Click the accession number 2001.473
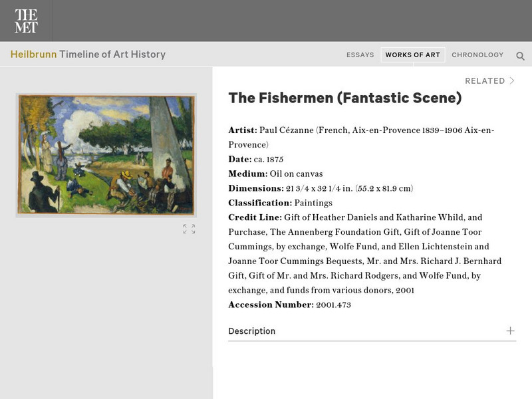The height and width of the screenshot is (399, 532). point(333,305)
